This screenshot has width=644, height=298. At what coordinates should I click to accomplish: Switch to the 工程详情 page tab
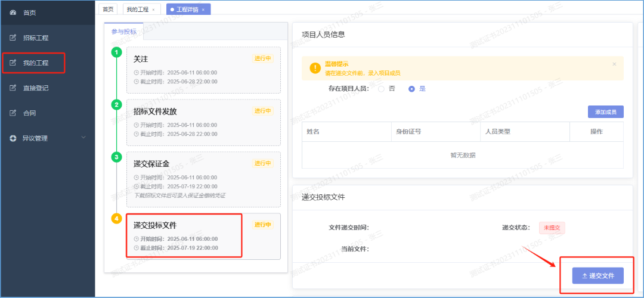point(187,9)
